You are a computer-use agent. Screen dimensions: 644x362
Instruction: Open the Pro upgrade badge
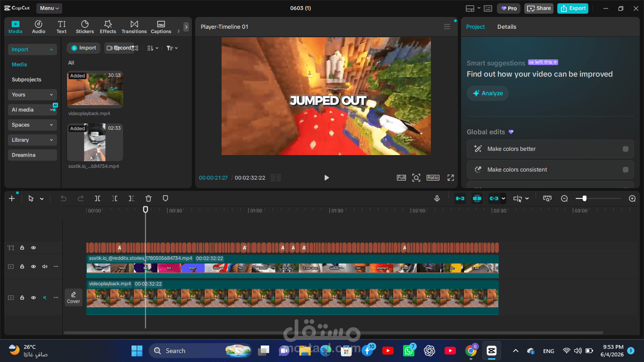click(x=509, y=8)
